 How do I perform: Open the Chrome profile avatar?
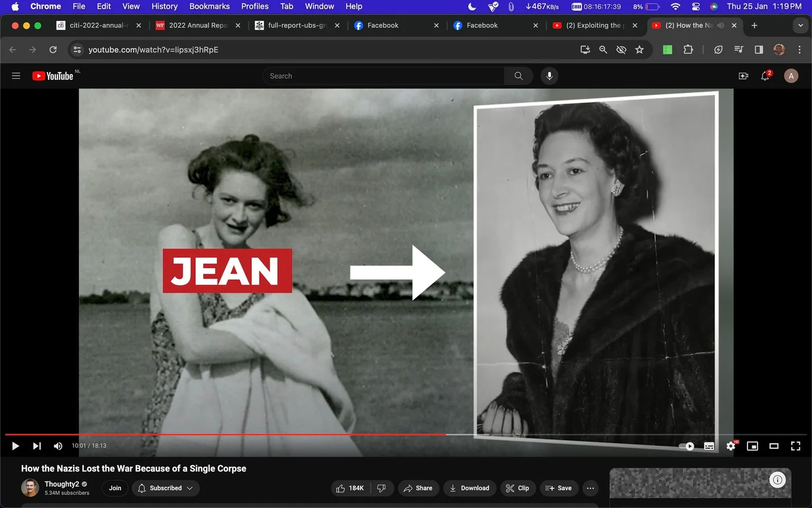[779, 50]
